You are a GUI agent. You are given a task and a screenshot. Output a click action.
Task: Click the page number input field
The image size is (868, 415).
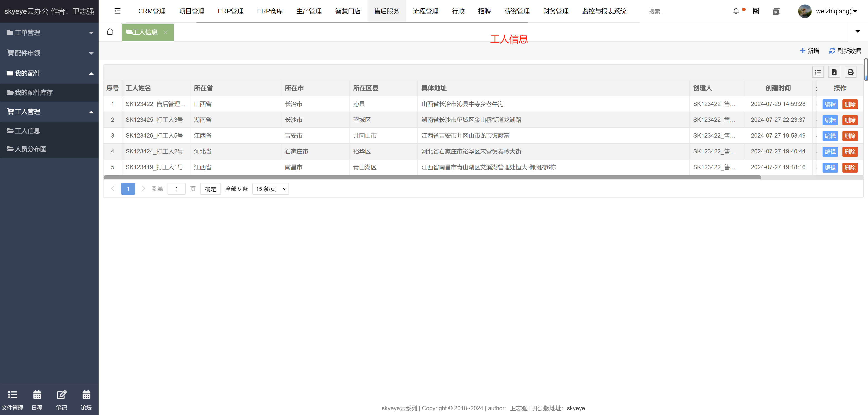coord(176,189)
